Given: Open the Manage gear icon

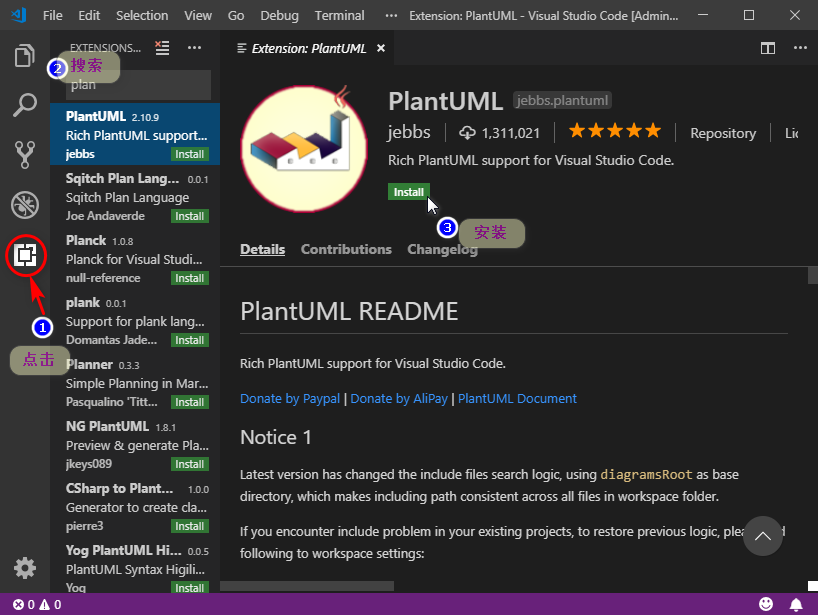Looking at the screenshot, I should pyautogui.click(x=25, y=568).
